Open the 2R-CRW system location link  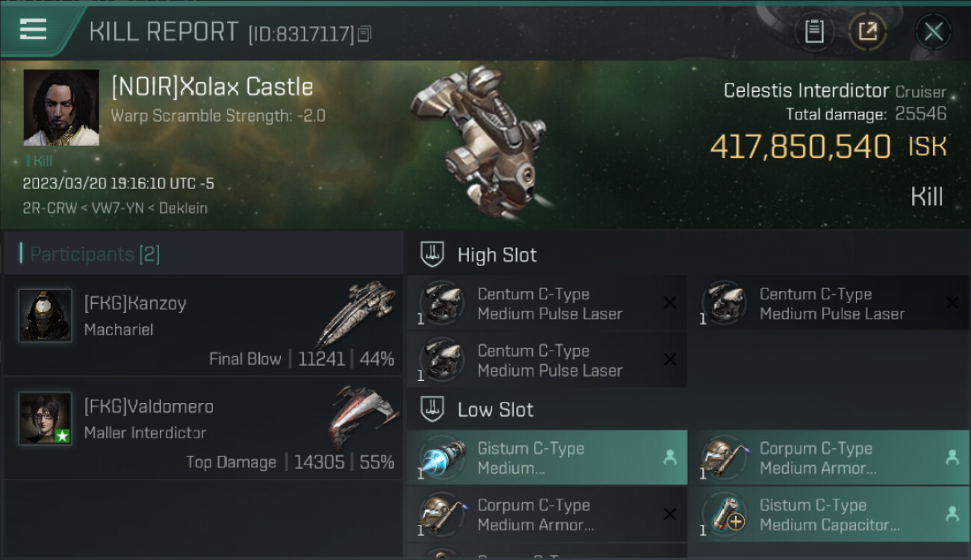click(x=49, y=208)
